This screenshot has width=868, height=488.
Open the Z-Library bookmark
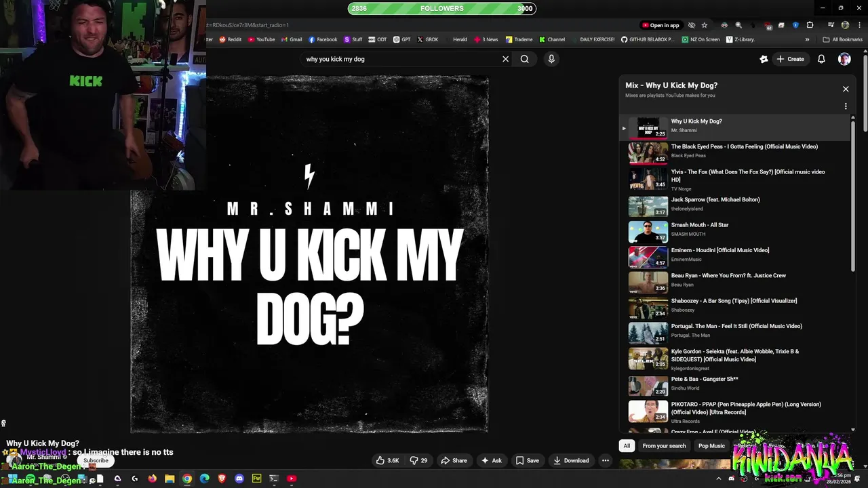coord(740,39)
